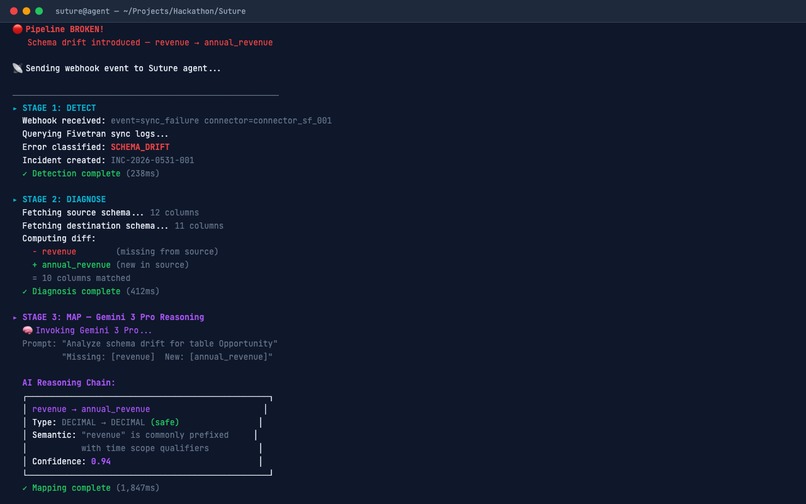Click the yellow minimize window button

tap(26, 11)
